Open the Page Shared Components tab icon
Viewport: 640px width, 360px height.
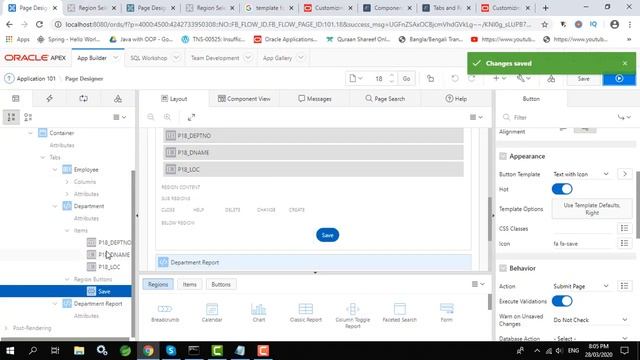pyautogui.click(x=118, y=98)
